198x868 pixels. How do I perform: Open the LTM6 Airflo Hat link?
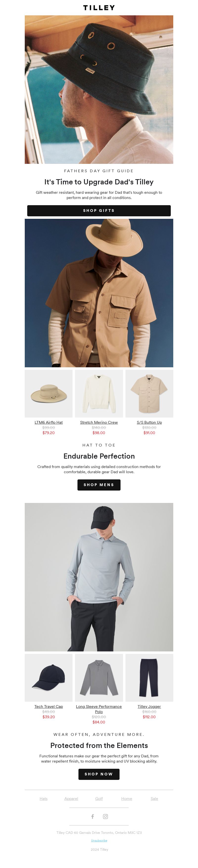pyautogui.click(x=49, y=422)
